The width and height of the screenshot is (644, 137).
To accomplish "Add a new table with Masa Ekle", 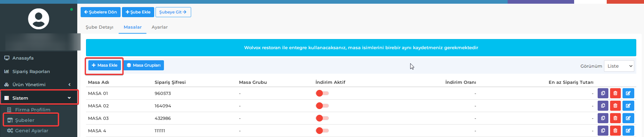I will coord(104,65).
